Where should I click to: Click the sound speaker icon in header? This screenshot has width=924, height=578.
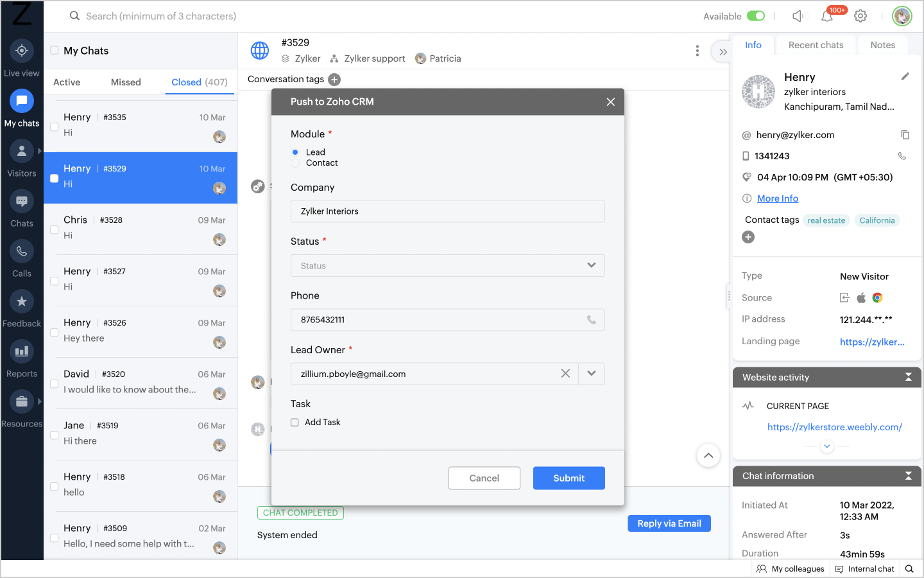tap(798, 16)
